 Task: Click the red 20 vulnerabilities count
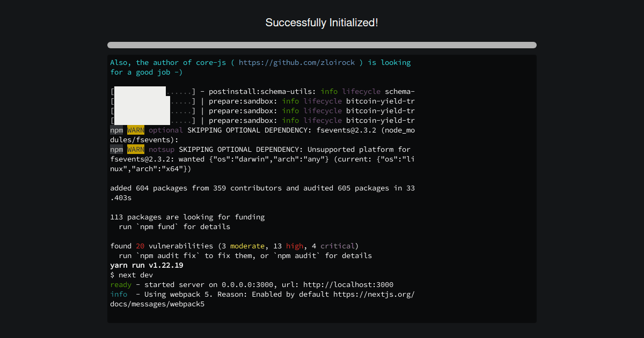[140, 246]
